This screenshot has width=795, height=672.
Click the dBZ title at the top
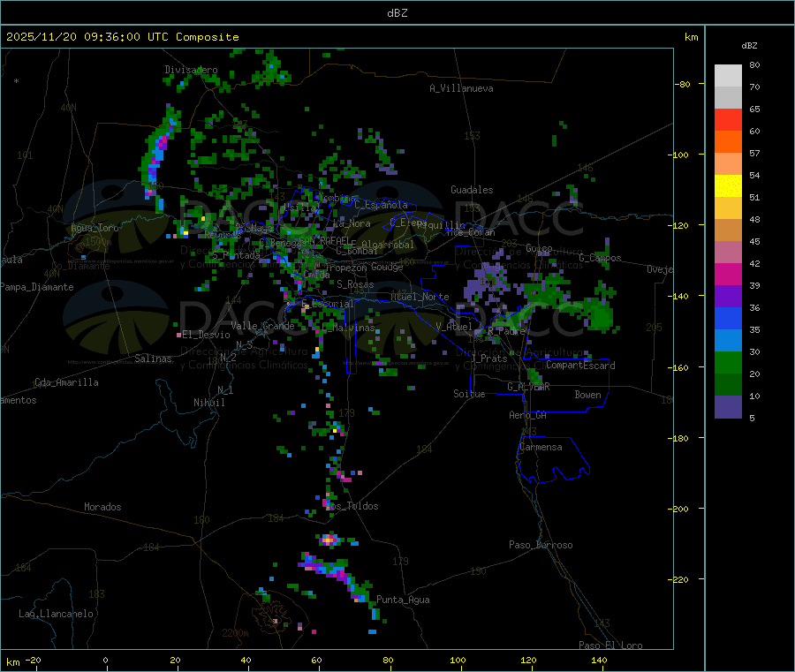397,13
